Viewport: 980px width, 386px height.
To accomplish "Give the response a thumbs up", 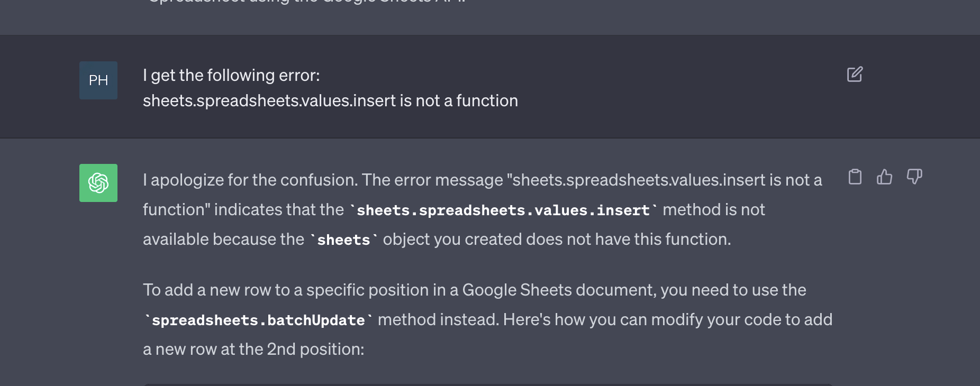I will [884, 177].
